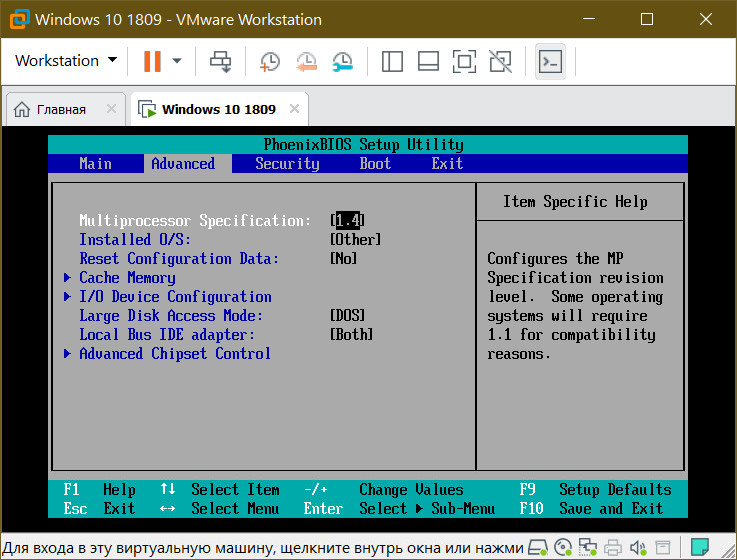Image resolution: width=737 pixels, height=560 pixels.
Task: Click Local Bus IDE adapter setting
Action: 167,335
